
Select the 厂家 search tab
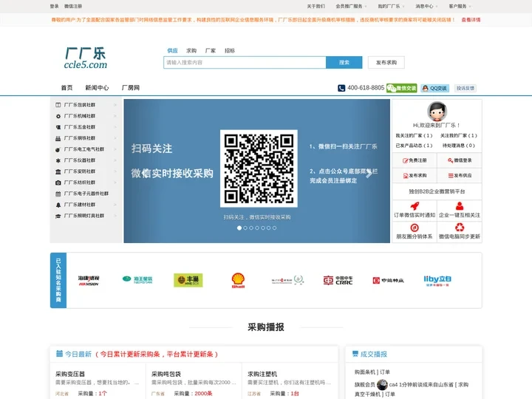pos(211,50)
